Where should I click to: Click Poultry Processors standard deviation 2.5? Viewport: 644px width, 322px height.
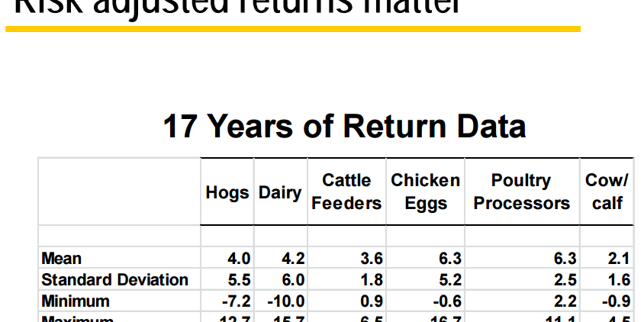pyautogui.click(x=565, y=280)
